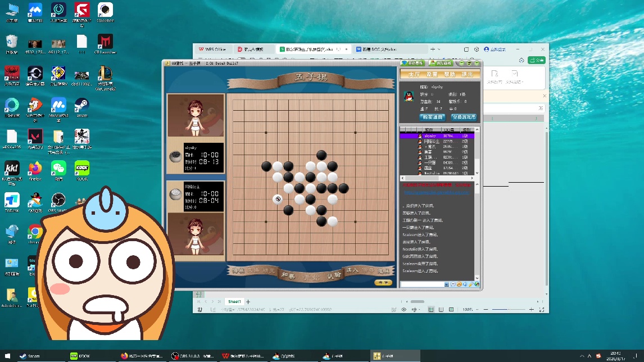Viewport: 644px width, 362px height.
Task: Open ToDesk desktop shortcut
Action: pos(11,203)
